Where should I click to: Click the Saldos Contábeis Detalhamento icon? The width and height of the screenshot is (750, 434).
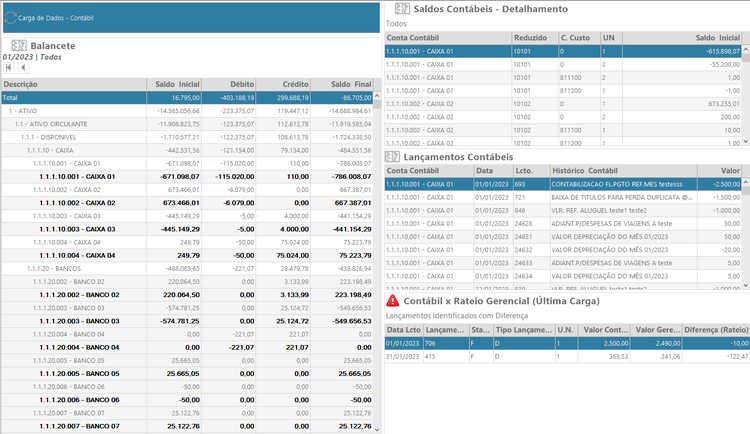tap(402, 8)
